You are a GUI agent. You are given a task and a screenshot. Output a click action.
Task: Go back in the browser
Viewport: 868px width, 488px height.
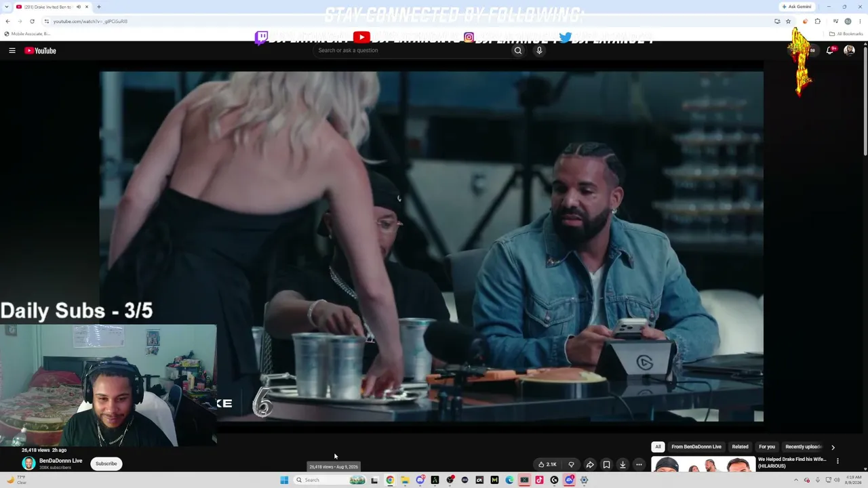[7, 21]
